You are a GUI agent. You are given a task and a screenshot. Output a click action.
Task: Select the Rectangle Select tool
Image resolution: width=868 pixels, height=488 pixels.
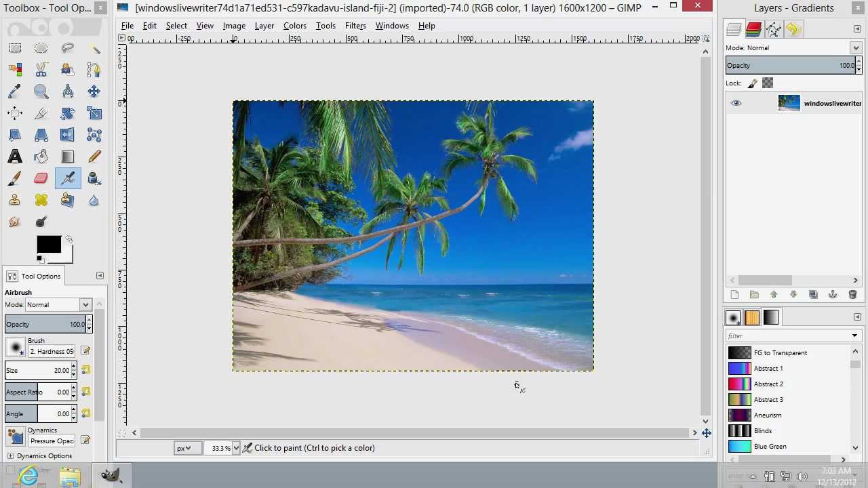point(15,48)
